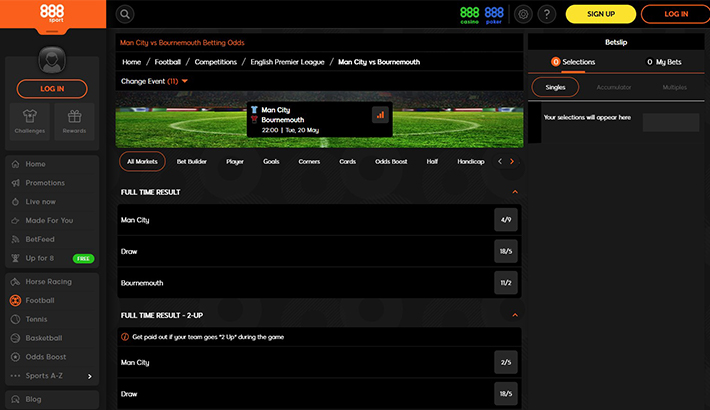
Task: Click the Up for 8 trophy icon
Action: (15, 258)
